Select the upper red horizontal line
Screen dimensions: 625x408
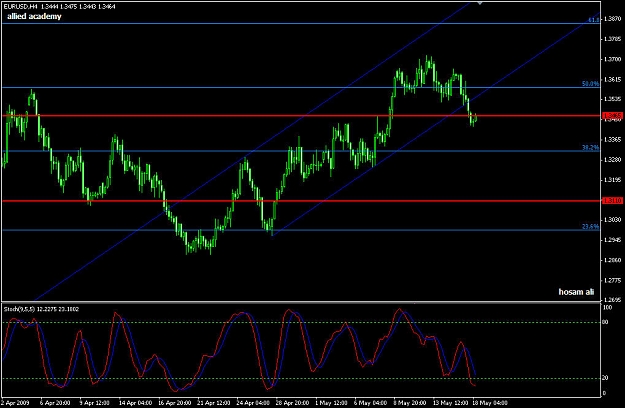tap(301, 116)
